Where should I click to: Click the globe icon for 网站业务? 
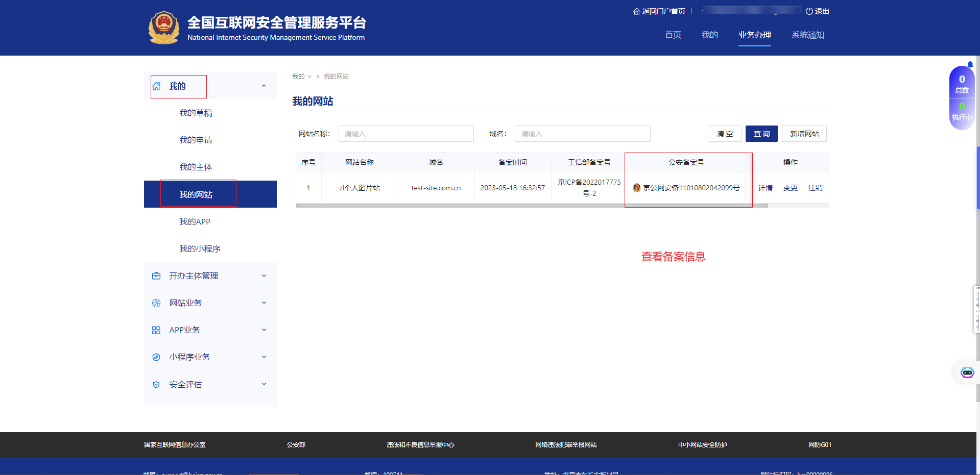156,303
